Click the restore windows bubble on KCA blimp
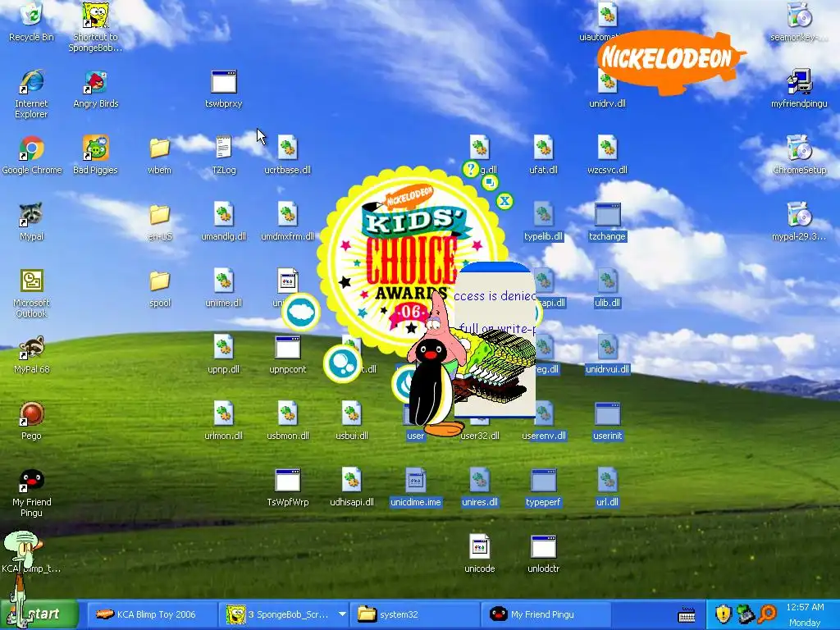Image resolution: width=840 pixels, height=630 pixels. (x=489, y=183)
